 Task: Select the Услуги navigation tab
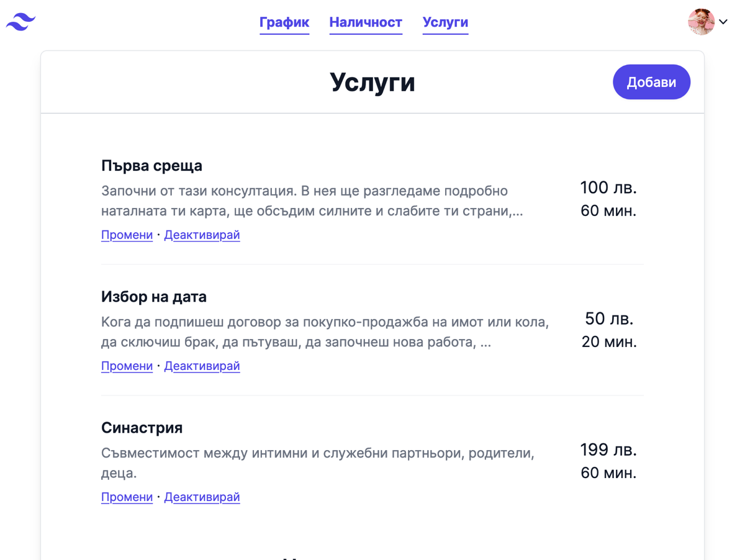(445, 22)
